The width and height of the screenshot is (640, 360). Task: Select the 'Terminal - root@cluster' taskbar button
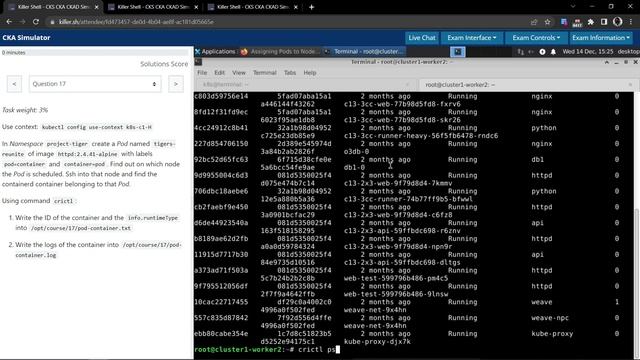click(364, 51)
